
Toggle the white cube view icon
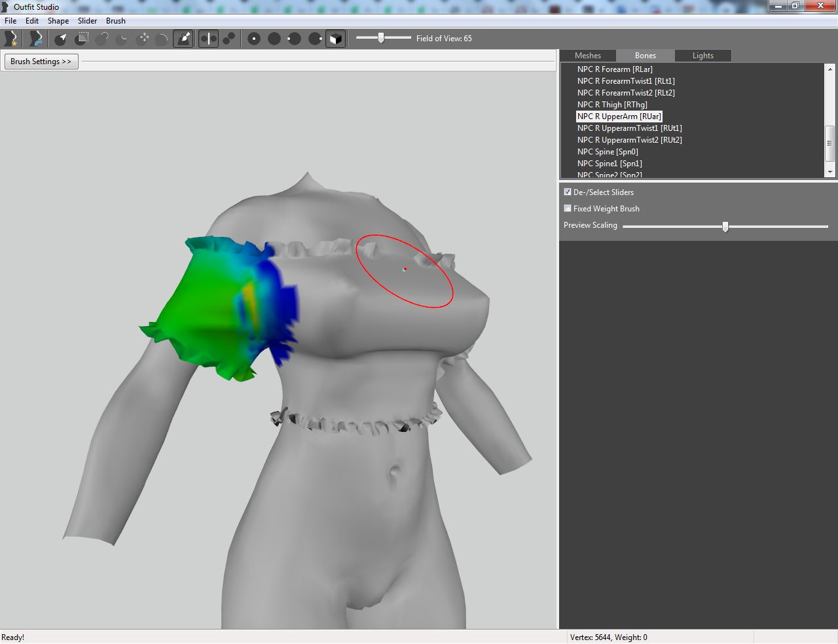click(x=335, y=39)
